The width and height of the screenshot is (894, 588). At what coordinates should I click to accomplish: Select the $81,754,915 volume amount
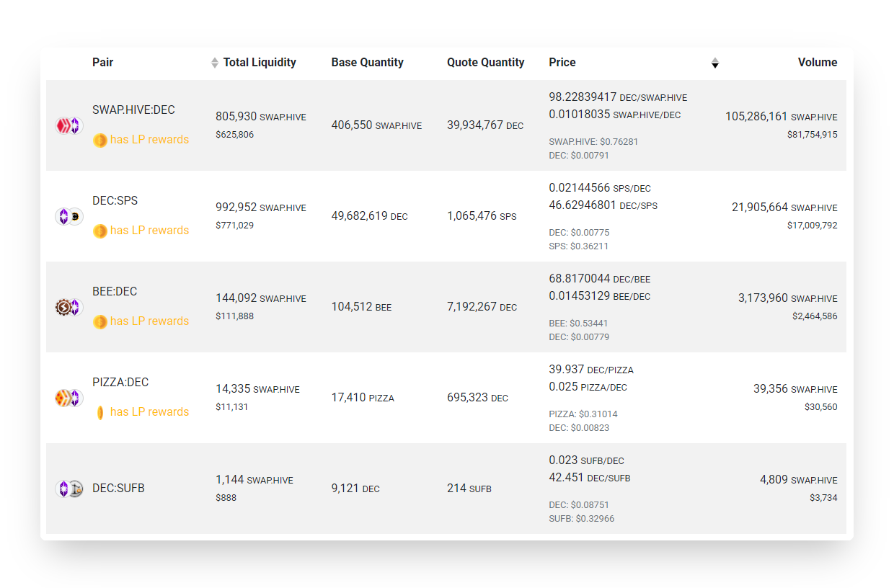(813, 134)
